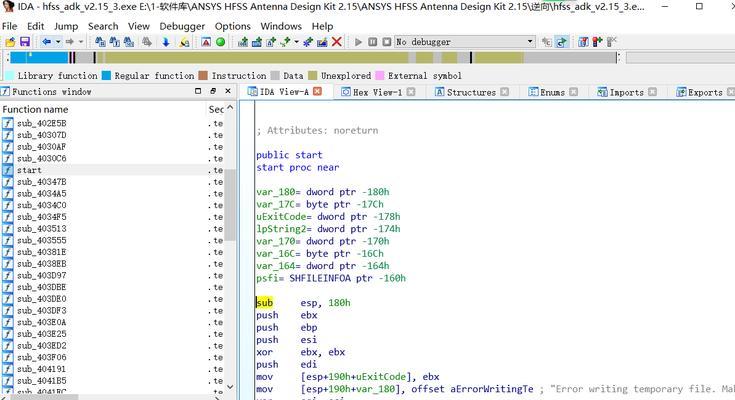Image resolution: width=735 pixels, height=400 pixels.
Task: Open the Debugger menu
Action: (182, 26)
